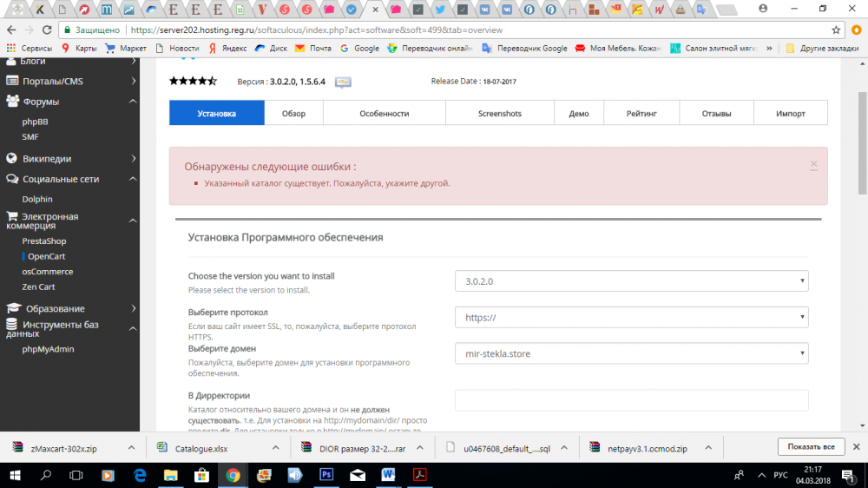Switch to the Демо tab
The height and width of the screenshot is (488, 868).
[579, 113]
